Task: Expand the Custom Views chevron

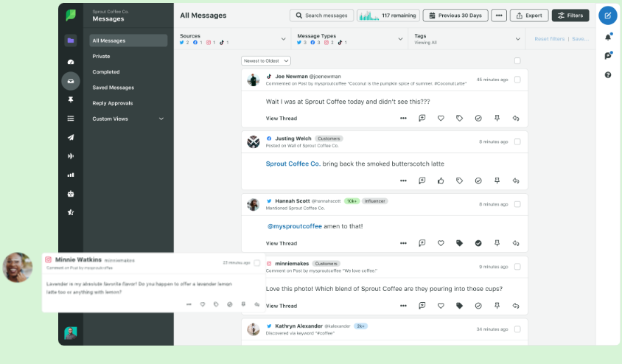Action: coord(161,119)
